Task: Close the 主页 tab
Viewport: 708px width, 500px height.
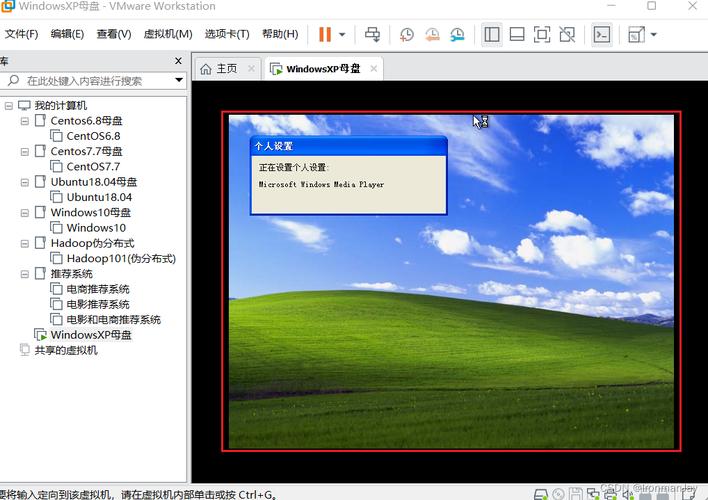Action: [x=252, y=69]
